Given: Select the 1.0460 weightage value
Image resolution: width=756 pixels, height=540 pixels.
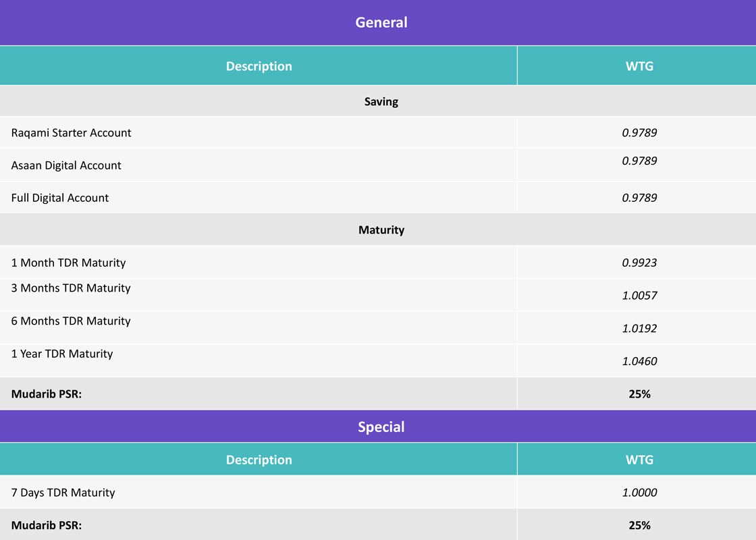Looking at the screenshot, I should pos(639,361).
